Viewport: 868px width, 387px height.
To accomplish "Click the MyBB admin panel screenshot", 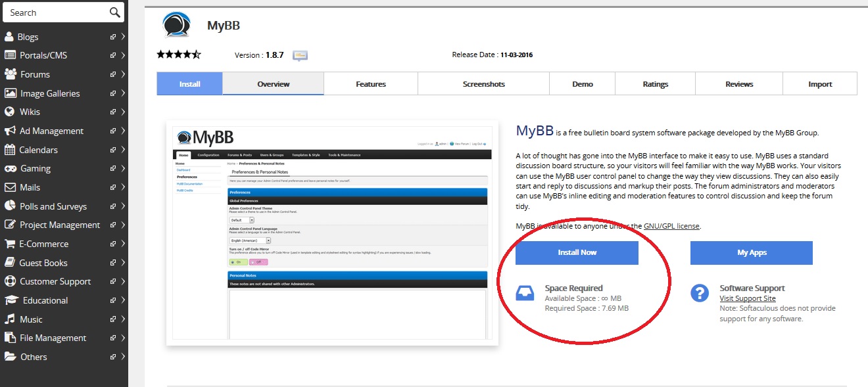I will point(332,233).
